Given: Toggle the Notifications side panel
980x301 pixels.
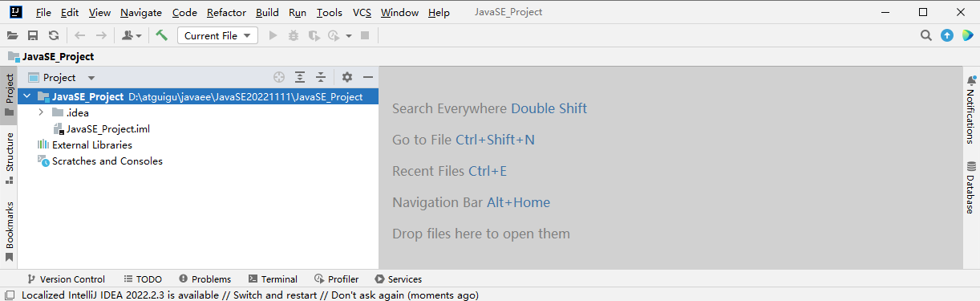Looking at the screenshot, I should (970, 109).
